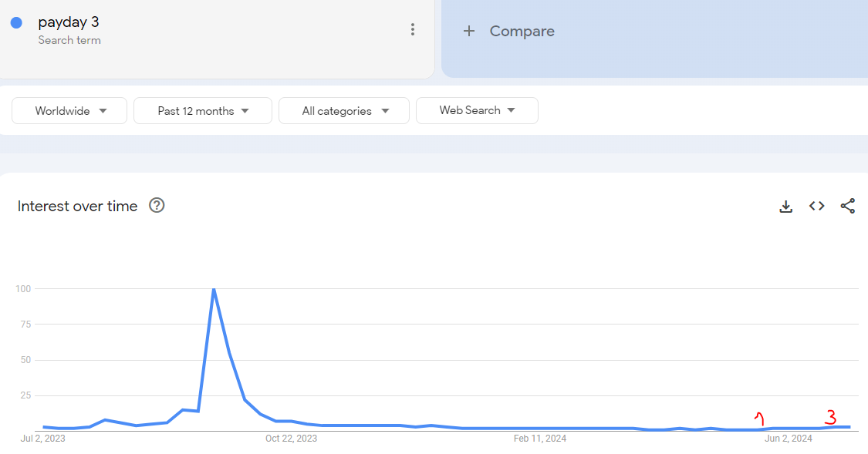868x454 pixels.
Task: Open the All categories dropdown
Action: (344, 110)
